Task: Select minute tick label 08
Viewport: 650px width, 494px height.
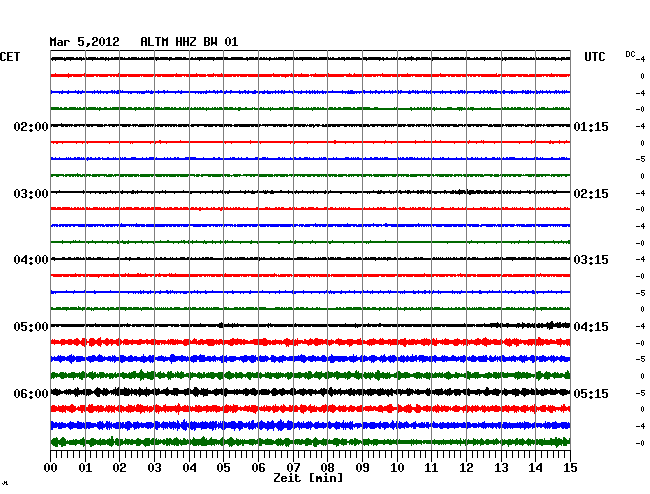Action: [x=327, y=468]
